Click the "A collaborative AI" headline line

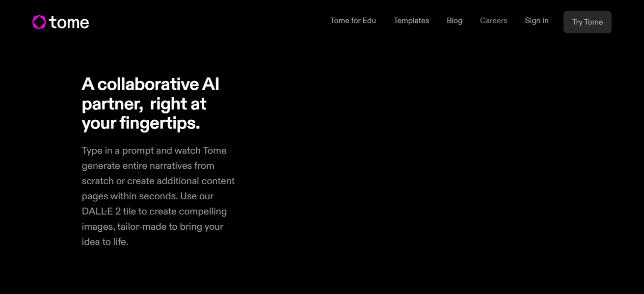coord(151,84)
